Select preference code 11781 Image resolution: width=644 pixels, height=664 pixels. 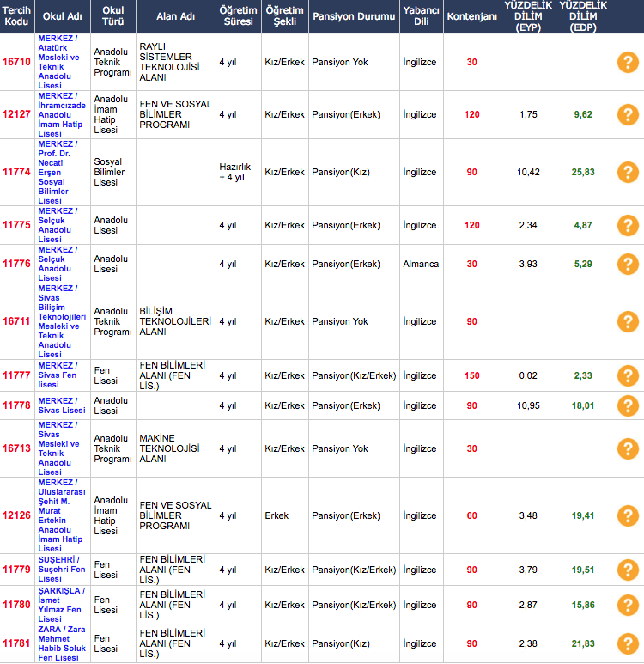(x=17, y=643)
